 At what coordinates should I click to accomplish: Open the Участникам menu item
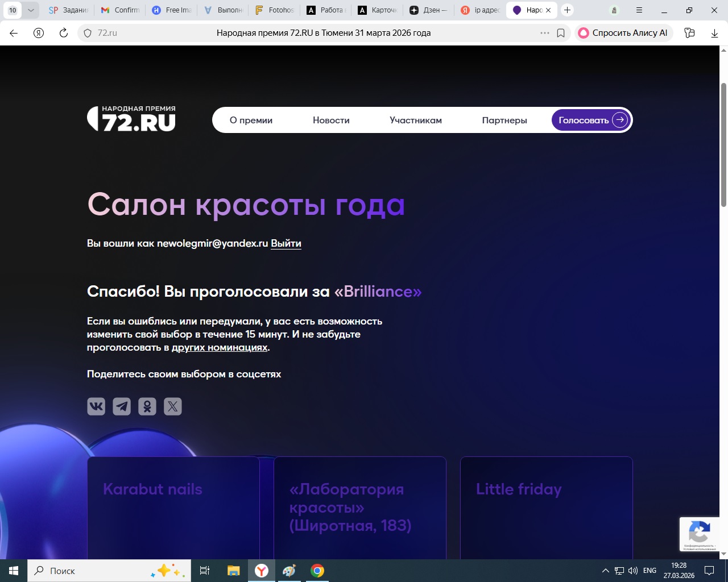click(416, 120)
